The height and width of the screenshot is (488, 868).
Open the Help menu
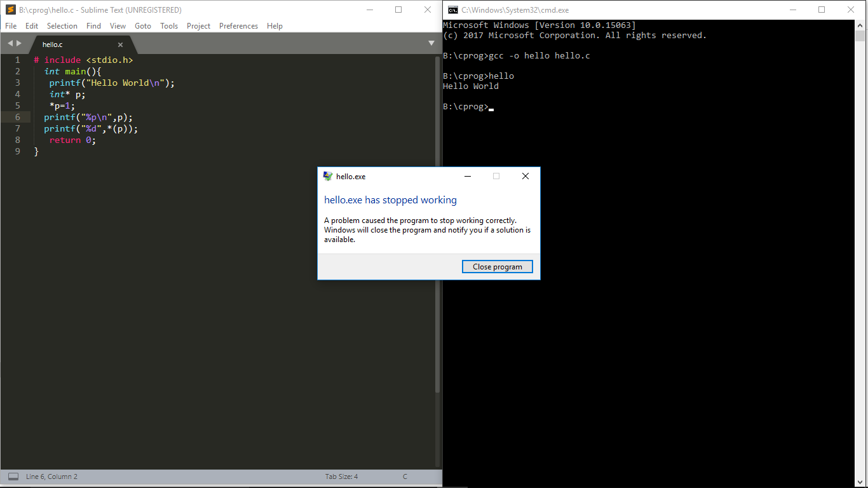pyautogui.click(x=275, y=26)
